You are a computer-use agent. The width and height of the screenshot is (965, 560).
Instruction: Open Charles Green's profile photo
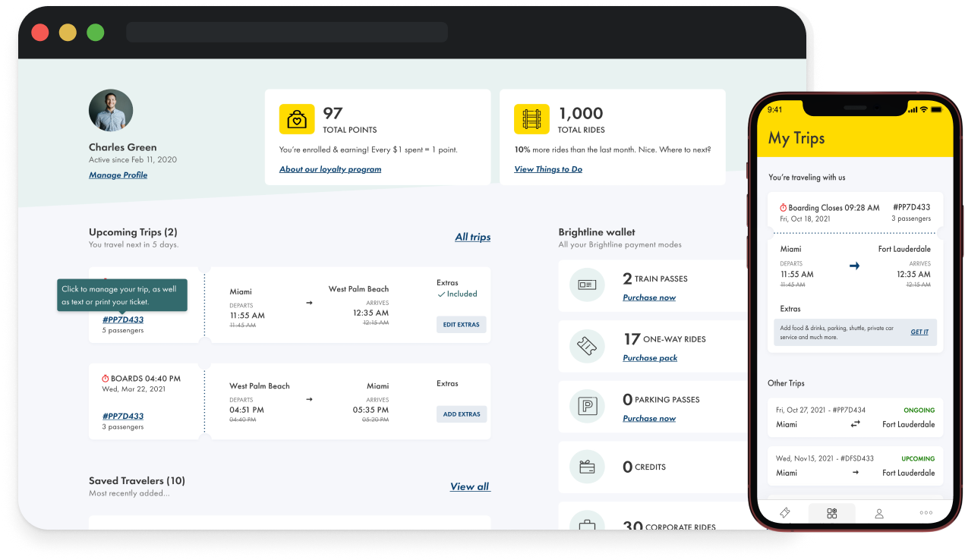pyautogui.click(x=111, y=111)
